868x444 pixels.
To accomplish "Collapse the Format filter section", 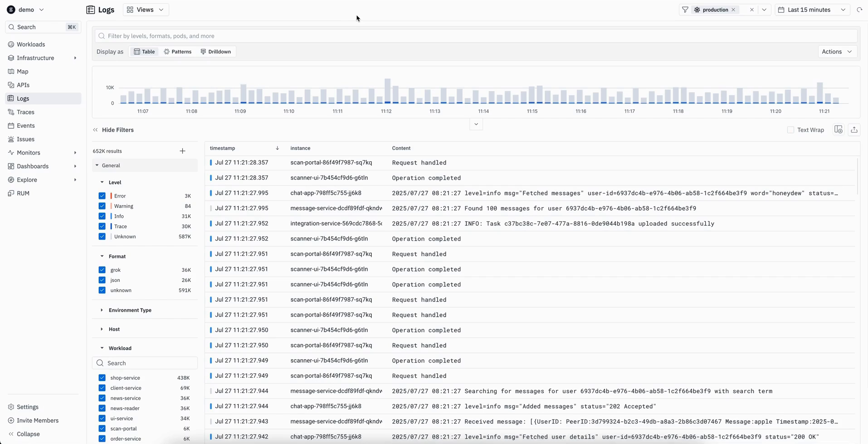I will (x=102, y=256).
